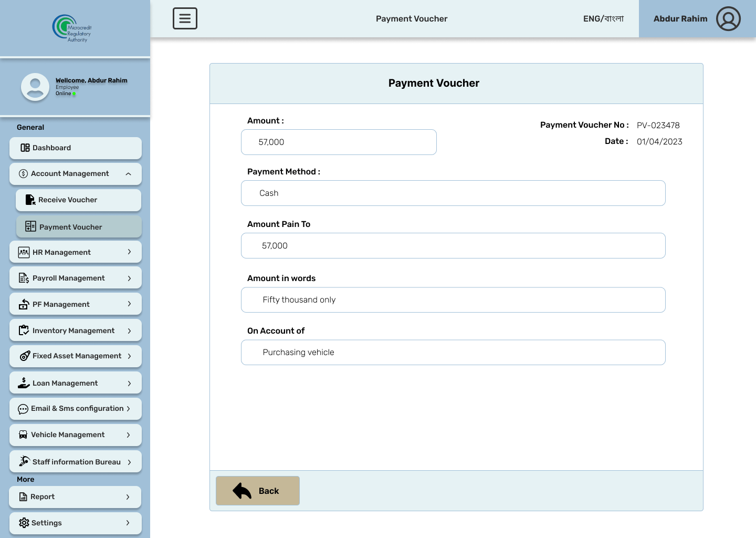756x538 pixels.
Task: Click sidebar welcome avatar picture
Action: [x=35, y=87]
